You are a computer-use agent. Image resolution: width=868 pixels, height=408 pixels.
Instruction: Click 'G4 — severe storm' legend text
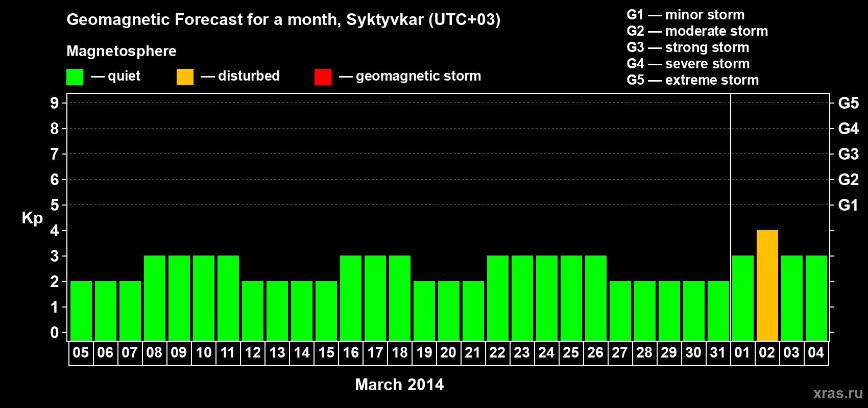688,64
